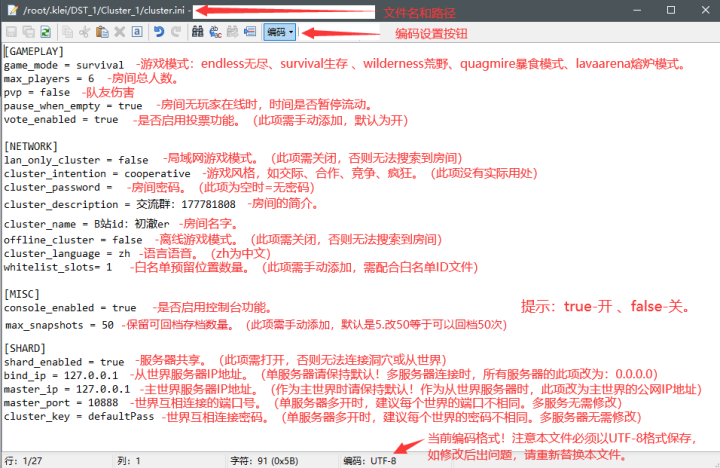The image size is (720, 468).
Task: Click the vote_enabled = true line
Action: click(61, 119)
